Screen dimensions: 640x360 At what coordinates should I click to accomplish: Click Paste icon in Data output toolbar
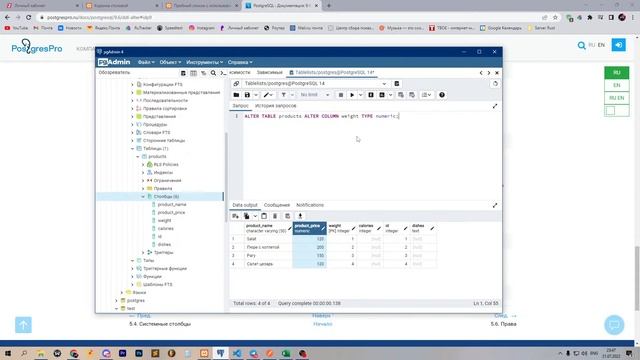point(264,216)
